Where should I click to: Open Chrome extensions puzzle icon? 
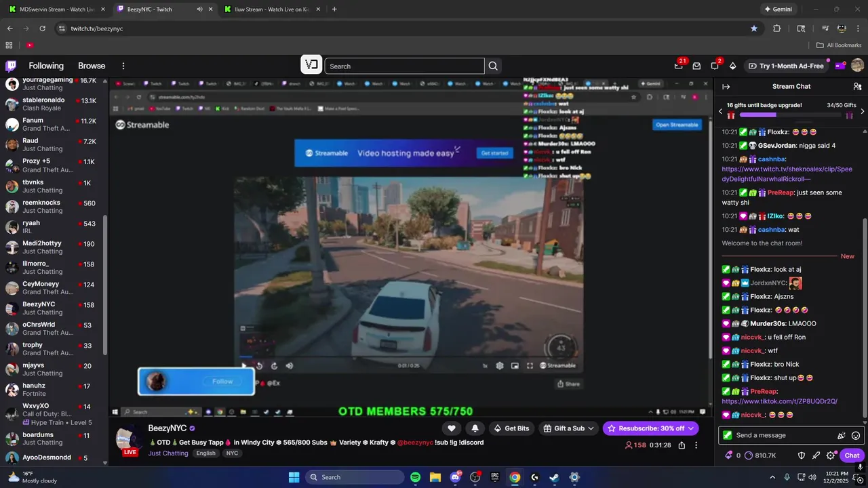pos(777,28)
